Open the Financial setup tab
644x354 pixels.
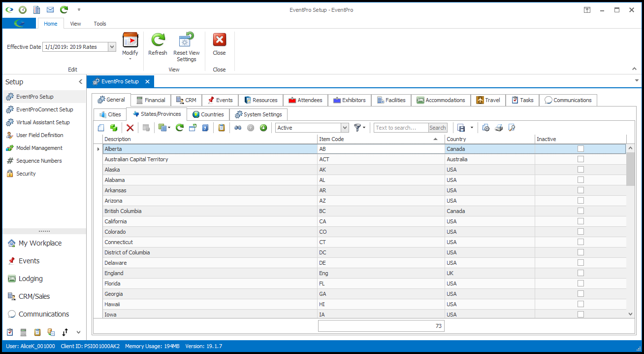(151, 100)
